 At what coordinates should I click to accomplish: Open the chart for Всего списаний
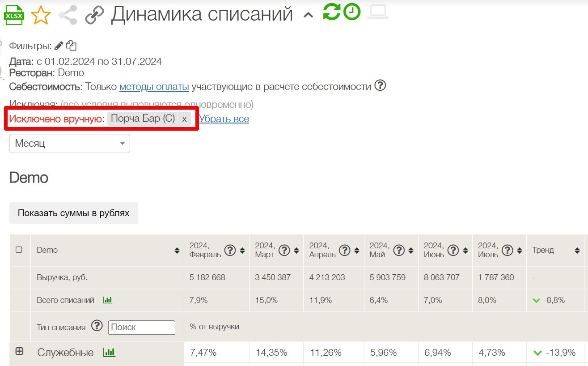107,300
